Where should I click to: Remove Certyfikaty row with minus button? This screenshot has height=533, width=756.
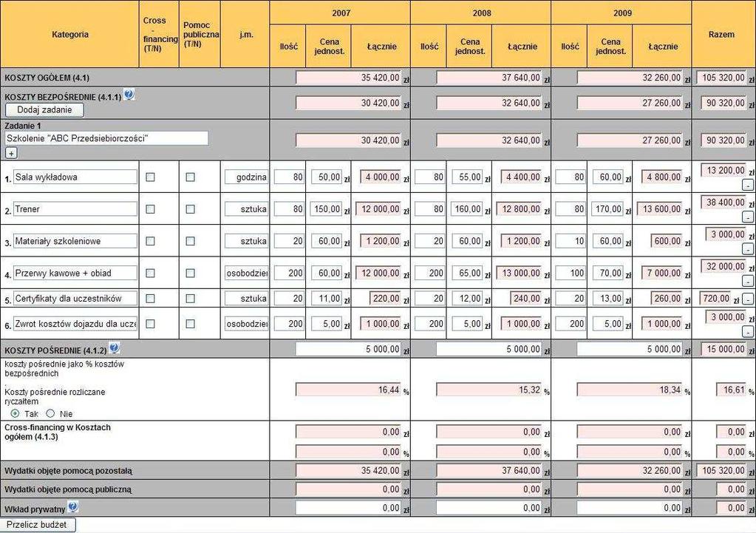748,299
